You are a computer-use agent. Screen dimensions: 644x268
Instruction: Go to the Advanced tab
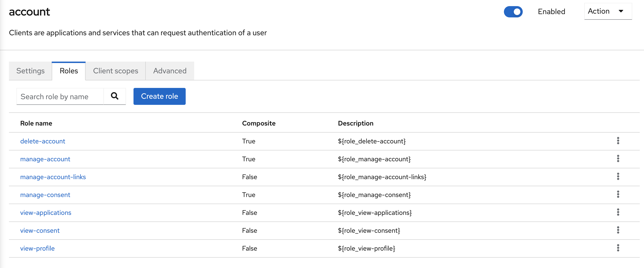(170, 71)
